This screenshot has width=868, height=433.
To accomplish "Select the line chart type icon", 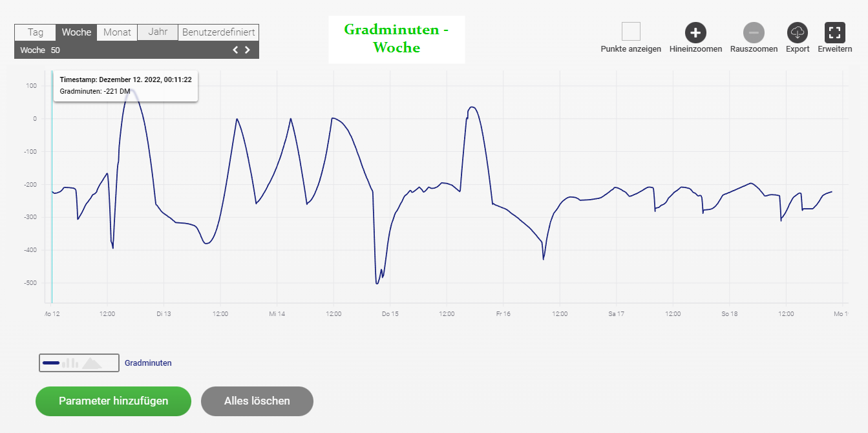I will click(x=50, y=363).
